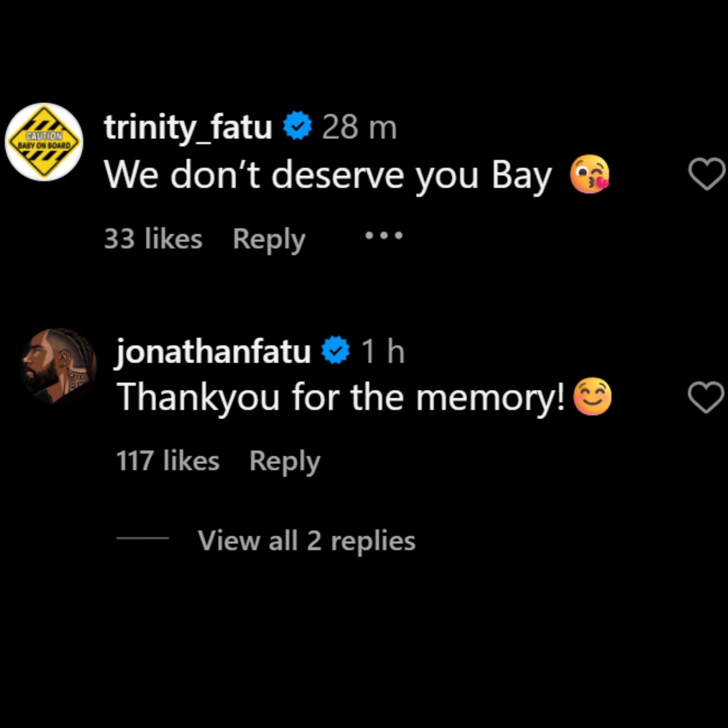The width and height of the screenshot is (728, 728).
Task: Like trinity_fatu's comment with the heart
Action: point(706,174)
